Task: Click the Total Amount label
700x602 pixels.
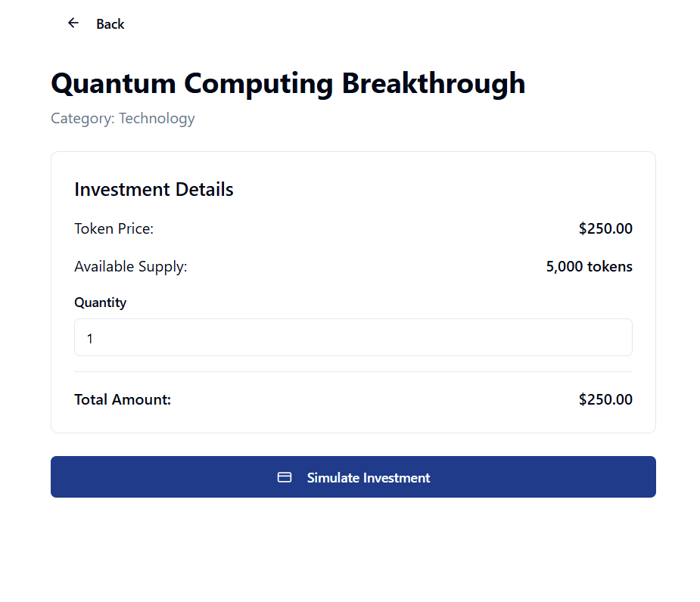Action: tap(123, 399)
